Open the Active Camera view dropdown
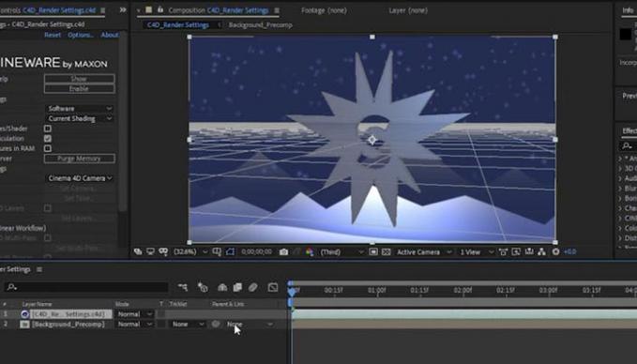637x364 pixels. click(x=424, y=252)
